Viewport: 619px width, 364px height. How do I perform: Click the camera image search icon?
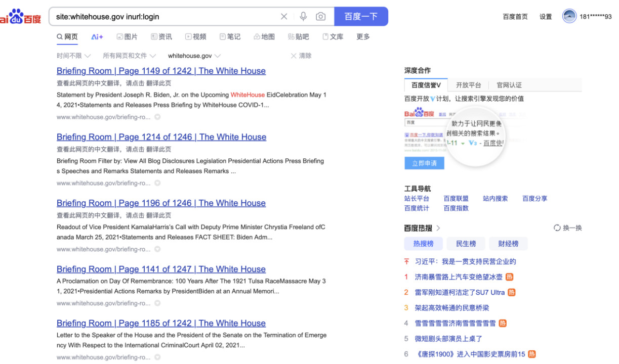[320, 16]
